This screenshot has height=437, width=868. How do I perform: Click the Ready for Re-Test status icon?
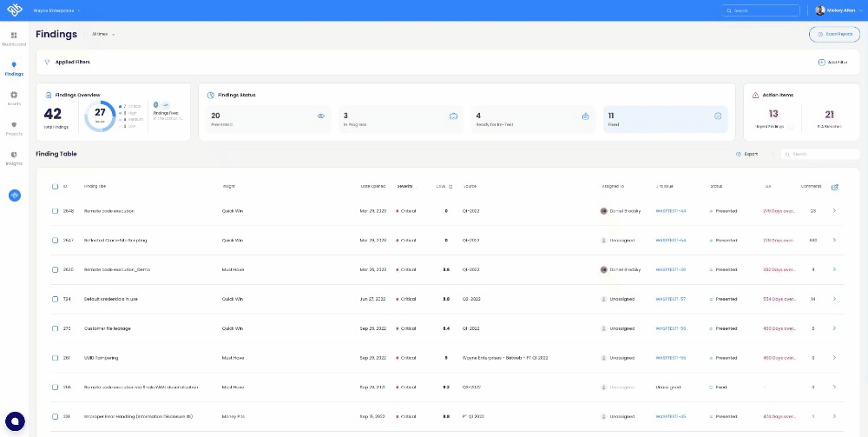coord(586,116)
